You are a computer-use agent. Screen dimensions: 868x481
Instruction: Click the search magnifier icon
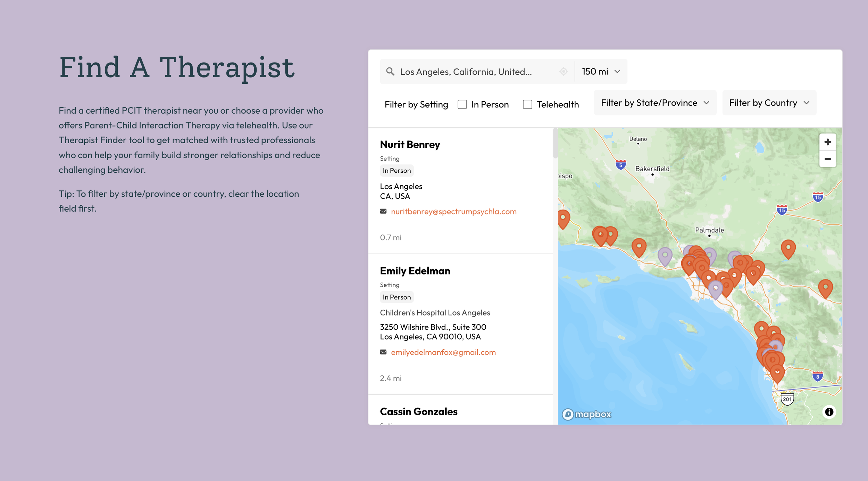click(390, 72)
